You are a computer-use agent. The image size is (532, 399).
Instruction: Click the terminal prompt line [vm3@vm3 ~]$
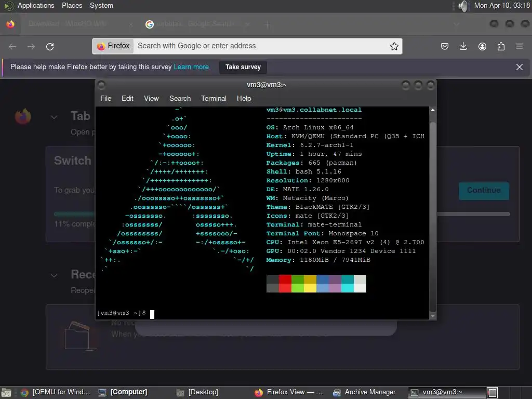(122, 313)
